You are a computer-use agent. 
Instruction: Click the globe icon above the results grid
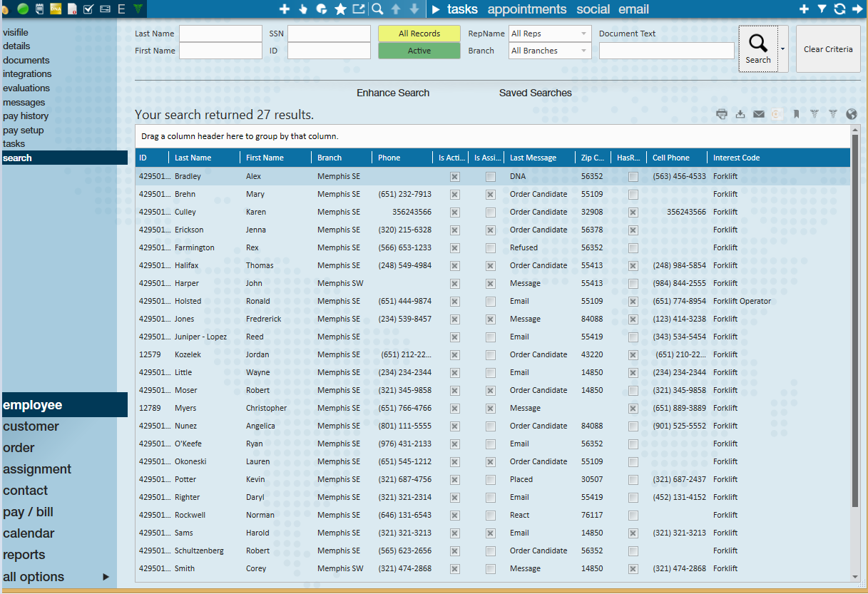point(851,114)
